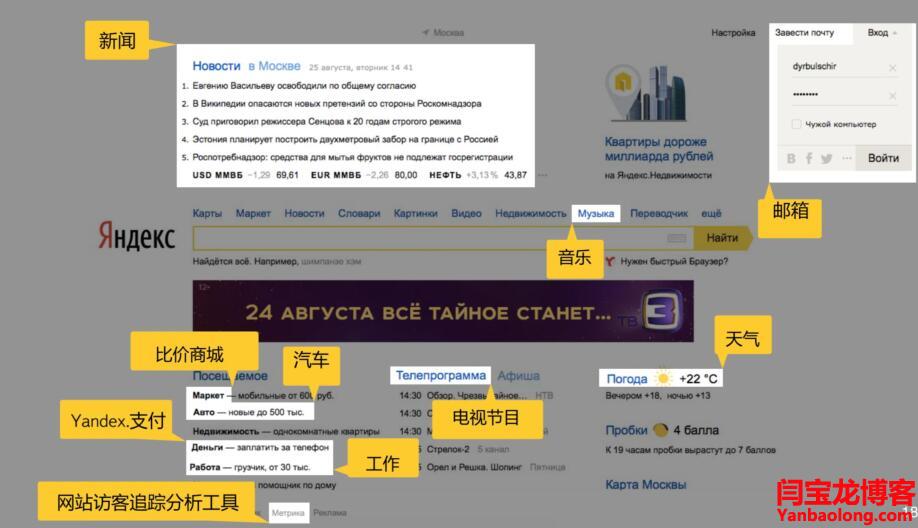Click the traffic jam indicator icon
This screenshot has width=918, height=528.
click(660, 430)
